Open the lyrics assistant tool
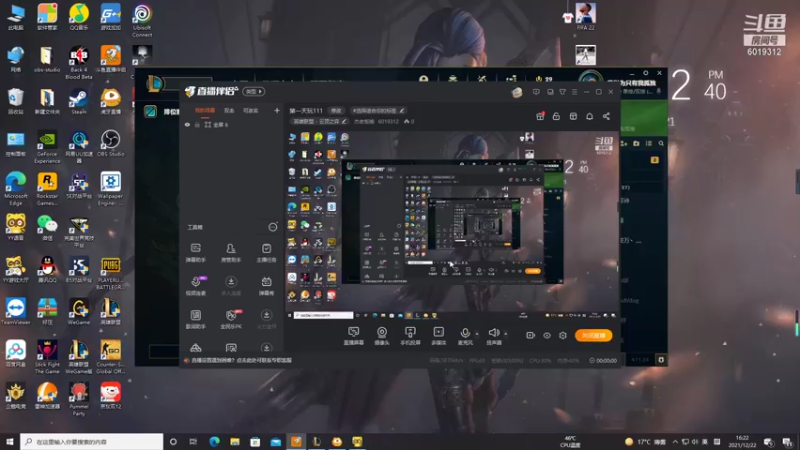Image resolution: width=800 pixels, height=450 pixels. click(x=195, y=319)
